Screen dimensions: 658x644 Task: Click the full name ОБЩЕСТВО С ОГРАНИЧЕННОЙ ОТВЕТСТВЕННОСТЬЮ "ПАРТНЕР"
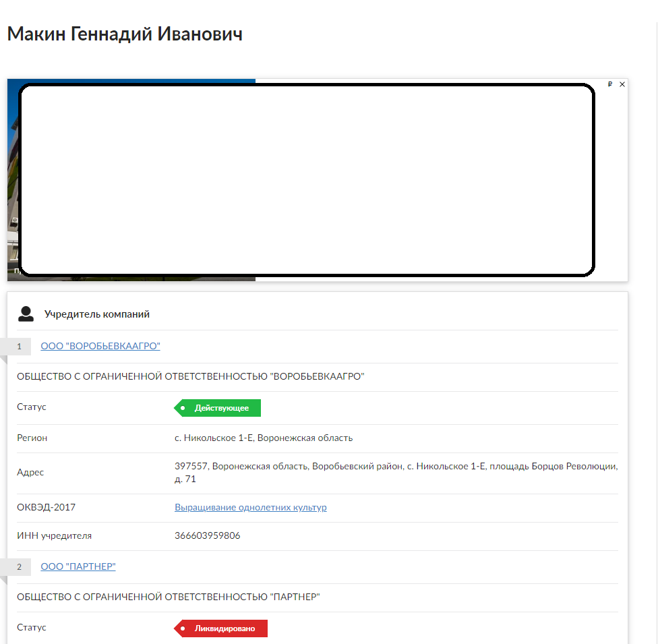coord(169,597)
